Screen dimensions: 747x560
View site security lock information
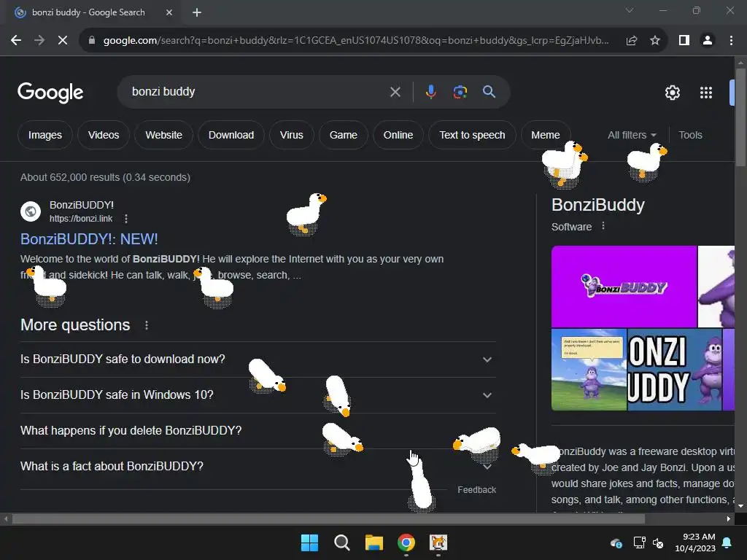tap(92, 41)
